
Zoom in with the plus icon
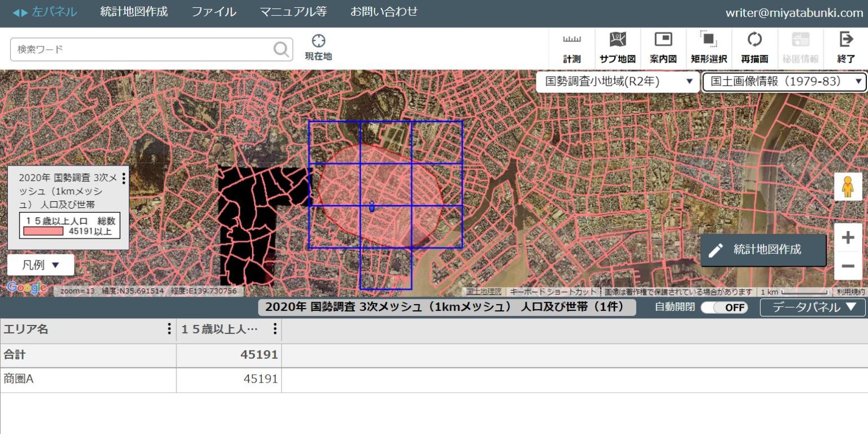pyautogui.click(x=848, y=237)
